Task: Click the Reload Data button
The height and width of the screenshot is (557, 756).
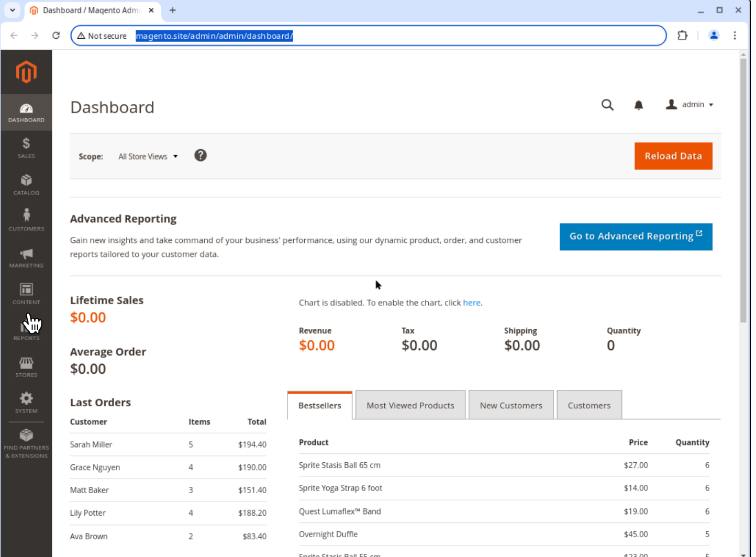Action: point(673,156)
